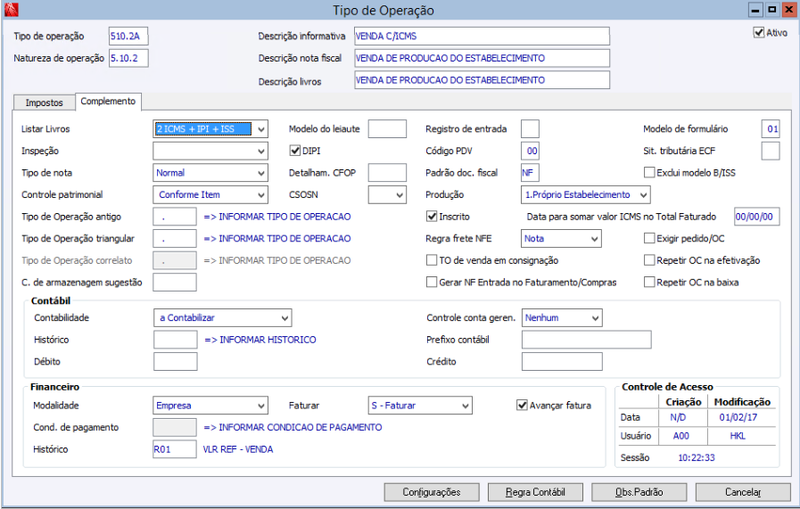Screen dimensions: 800x509
Task: Check TO de venda em consignação
Action: point(432,260)
